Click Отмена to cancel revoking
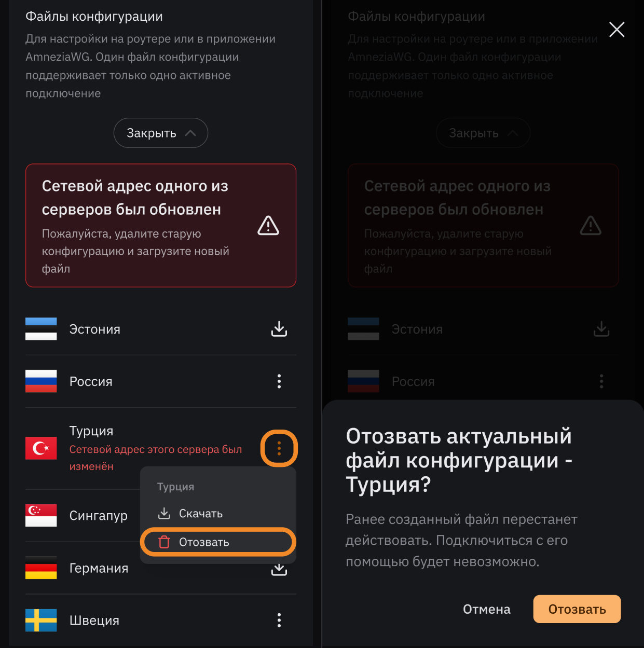Screen dimensions: 644x648 [x=487, y=609]
